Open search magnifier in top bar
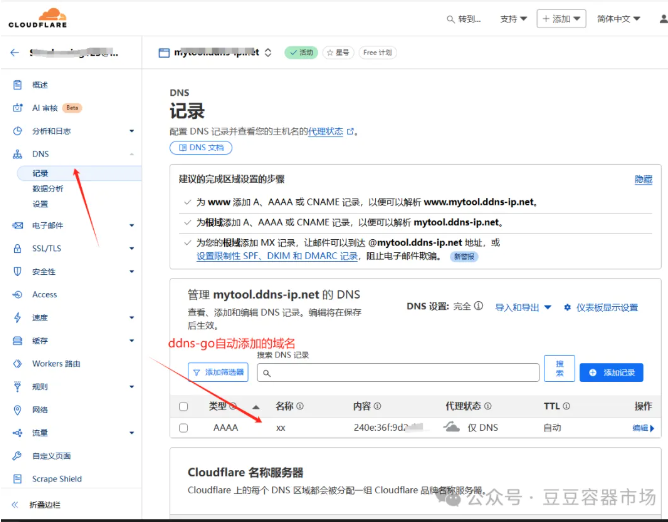This screenshot has height=522, width=668. click(450, 19)
